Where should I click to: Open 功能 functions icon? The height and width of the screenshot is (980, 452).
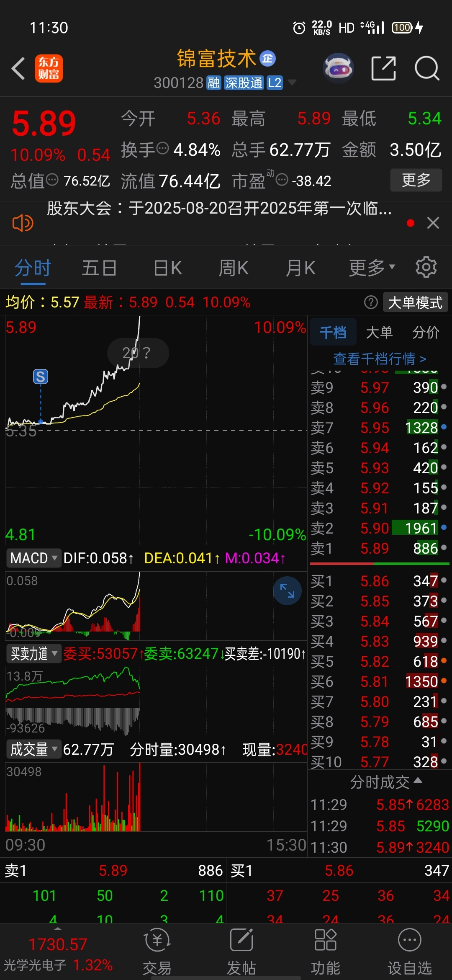pyautogui.click(x=325, y=952)
